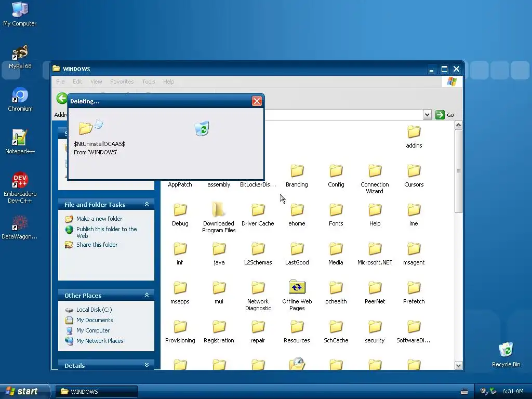532x399 pixels.
Task: Expand the Details panel
Action: tap(147, 365)
